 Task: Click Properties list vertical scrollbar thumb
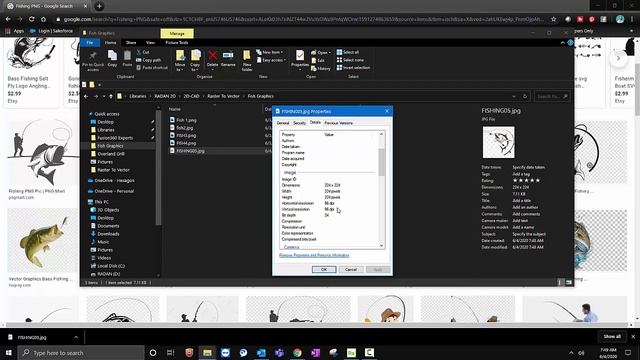(x=382, y=161)
